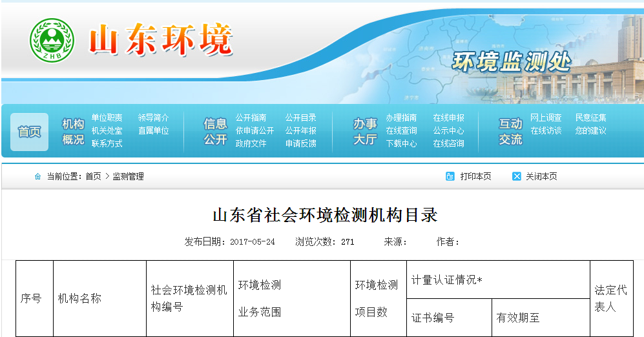Image resolution: width=644 pixels, height=337 pixels.
Task: Open the 办理指南 link
Action: point(401,117)
